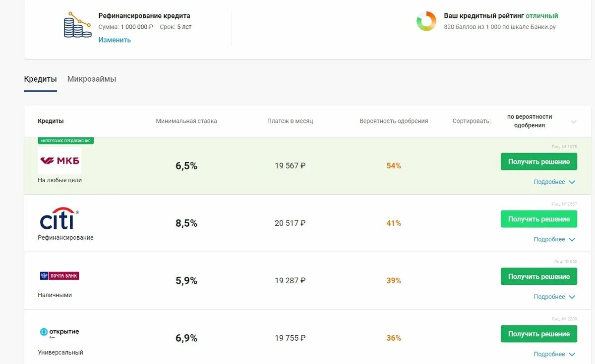Get decision for Citi refinancing

[x=539, y=219]
